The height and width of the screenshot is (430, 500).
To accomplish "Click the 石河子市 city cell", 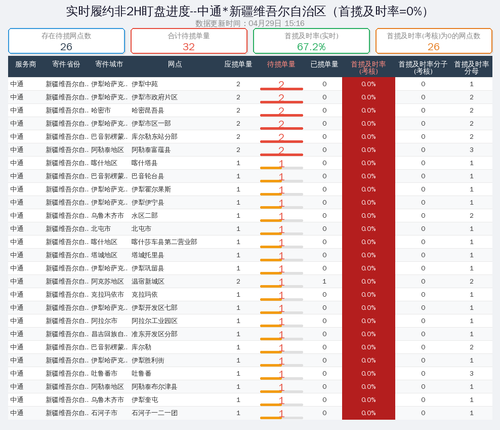I will coord(104,413).
